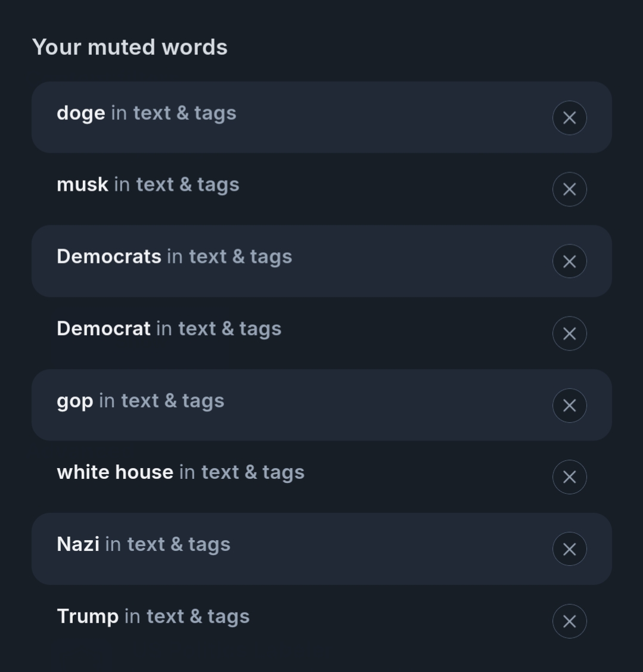Unmute the word Trump
The image size is (643, 672).
[x=569, y=621]
